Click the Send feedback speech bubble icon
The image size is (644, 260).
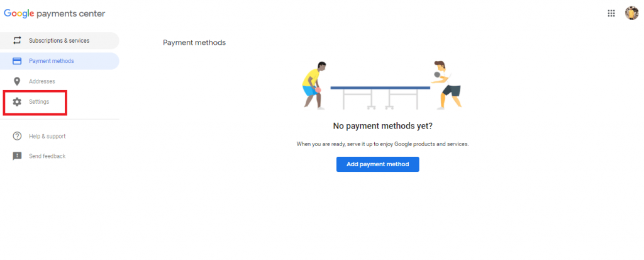tap(17, 156)
